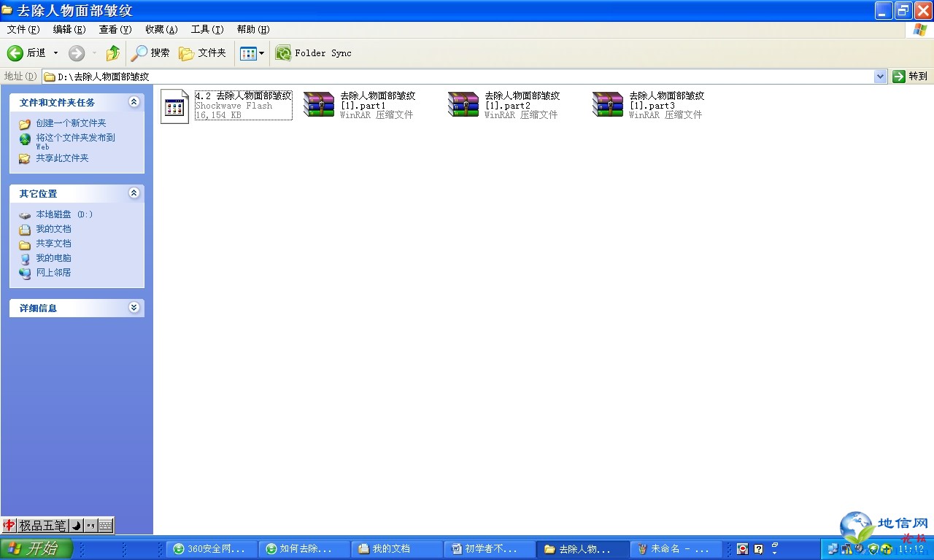Image resolution: width=934 pixels, height=560 pixels.
Task: Select the Shockwave Flash file icon
Action: click(174, 106)
